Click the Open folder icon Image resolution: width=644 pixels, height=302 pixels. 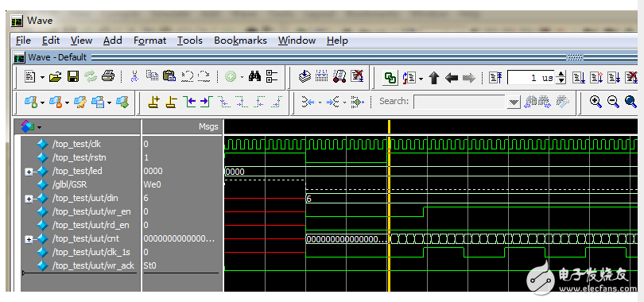55,77
